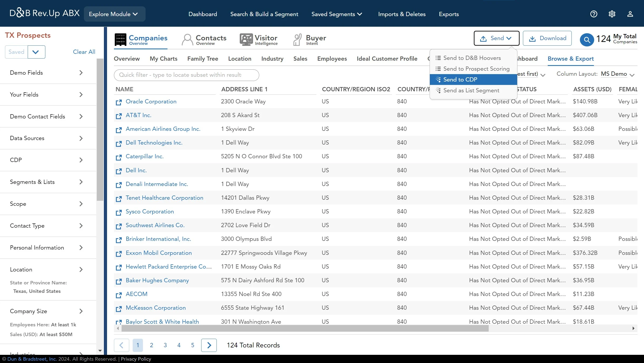644x363 pixels.
Task: Open Dell Technologies Inc. external link icon
Action: [x=119, y=143]
